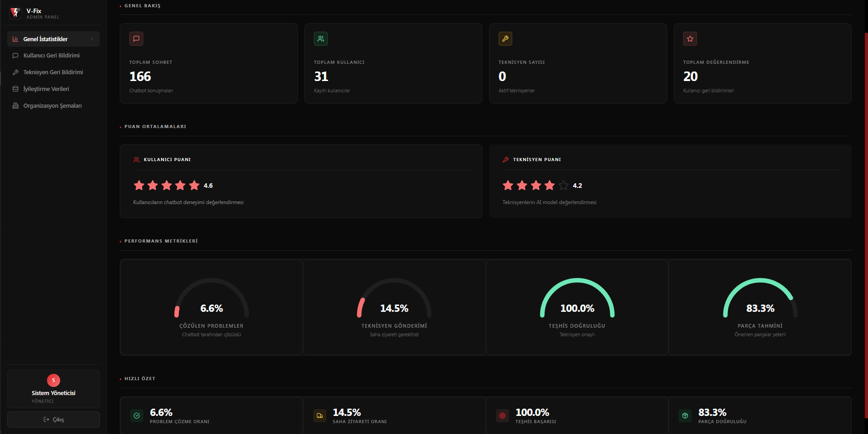
Task: Click the target icon for Teşhis Başarısı
Action: click(502, 415)
